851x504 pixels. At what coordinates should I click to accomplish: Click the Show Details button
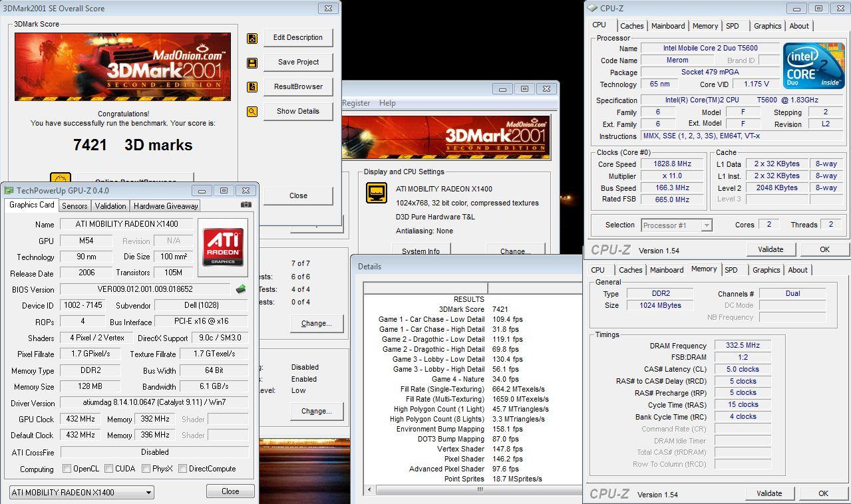(x=298, y=112)
